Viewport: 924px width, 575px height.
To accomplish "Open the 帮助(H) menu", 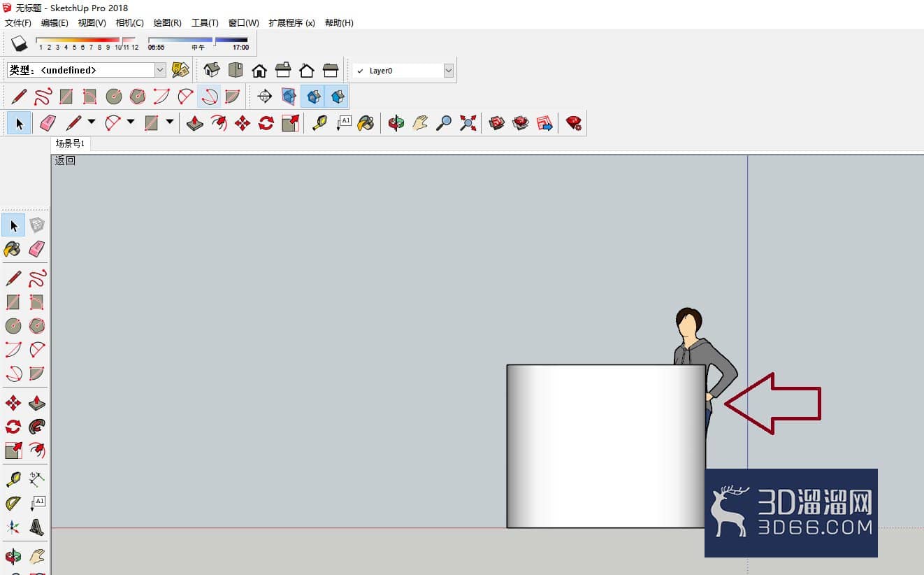I will coord(339,23).
